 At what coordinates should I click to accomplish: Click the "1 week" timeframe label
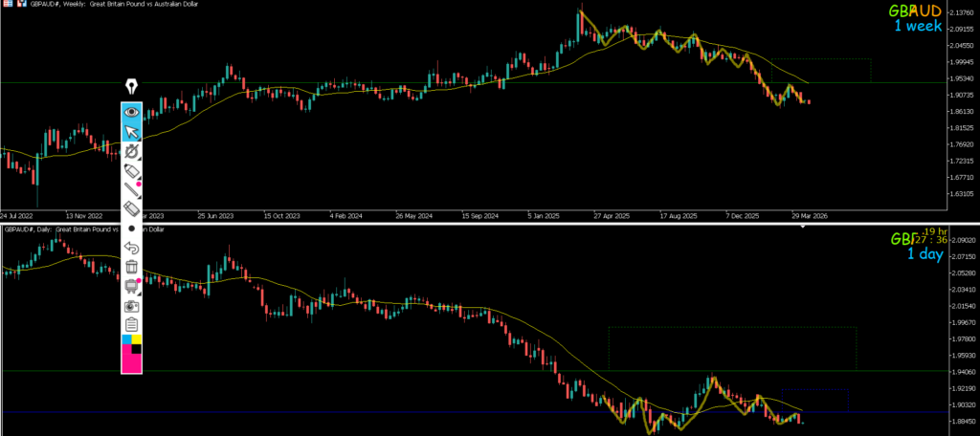(917, 27)
